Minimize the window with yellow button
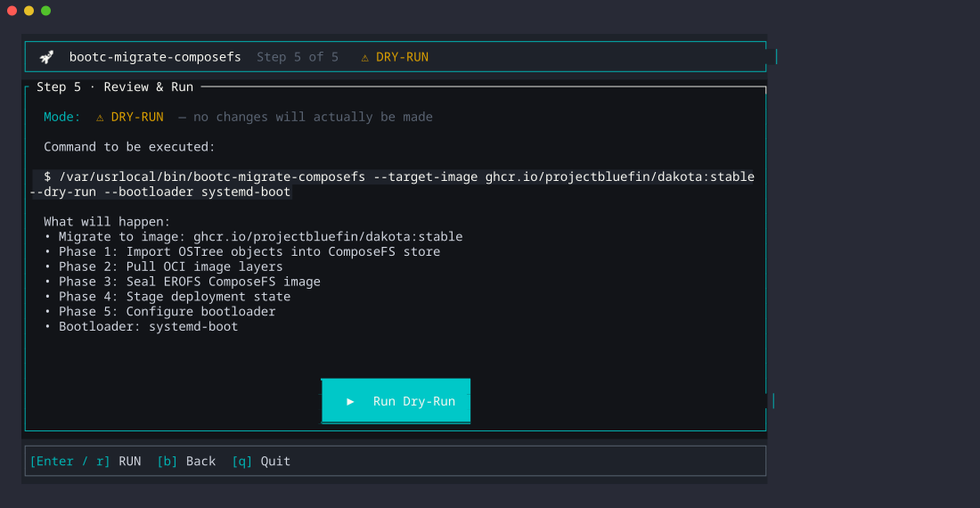The width and height of the screenshot is (980, 508). [29, 11]
